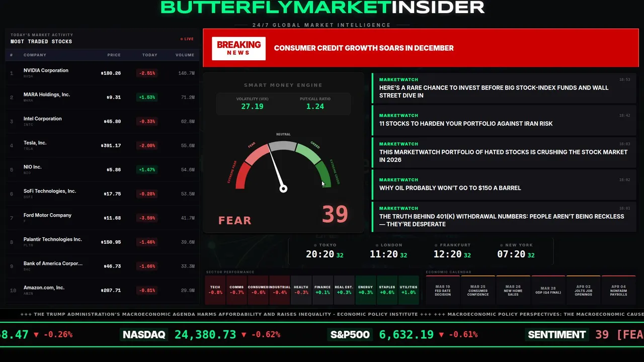
Task: Click the S&P500 down arrow in the ticker
Action: tap(441, 335)
